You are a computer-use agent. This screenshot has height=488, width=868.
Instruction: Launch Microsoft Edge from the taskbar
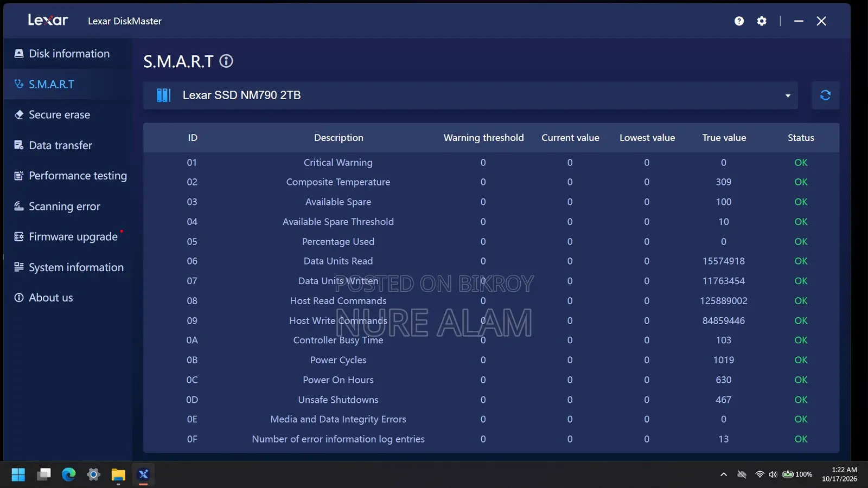68,474
